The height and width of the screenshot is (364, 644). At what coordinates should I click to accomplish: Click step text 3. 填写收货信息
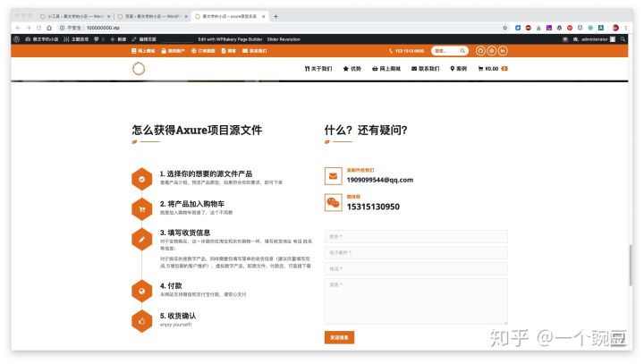pos(185,233)
